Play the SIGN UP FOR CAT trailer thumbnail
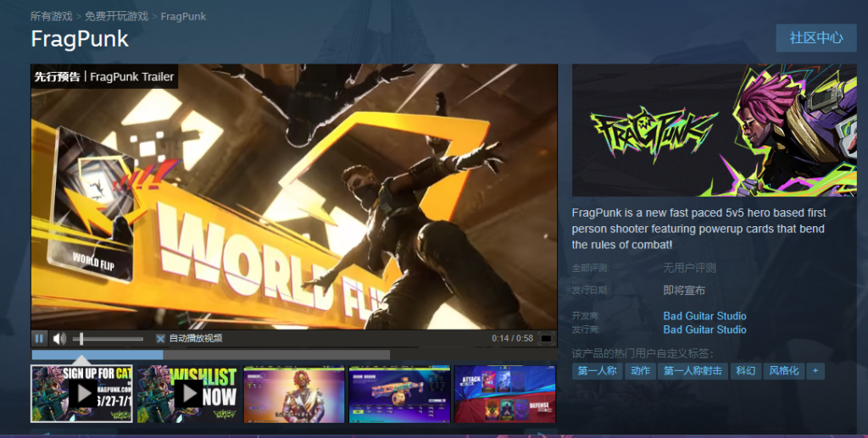Screen dimensions: 868x438 tap(81, 394)
